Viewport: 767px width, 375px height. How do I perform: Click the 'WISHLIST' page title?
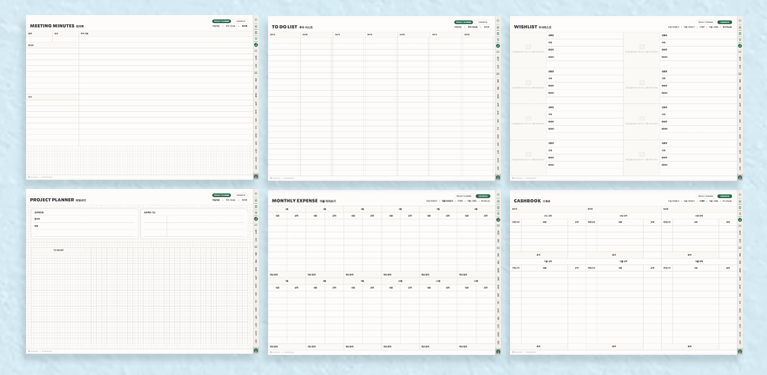click(x=525, y=27)
